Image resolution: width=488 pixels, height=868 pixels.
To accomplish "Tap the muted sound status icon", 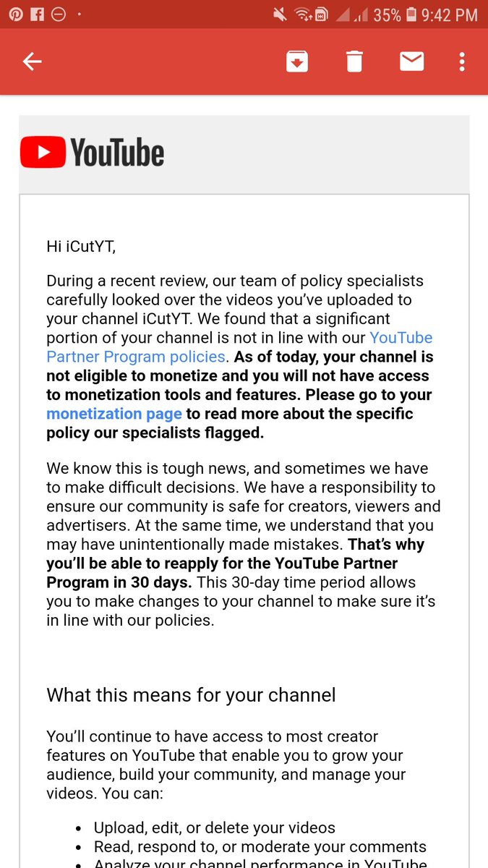I will 279,14.
